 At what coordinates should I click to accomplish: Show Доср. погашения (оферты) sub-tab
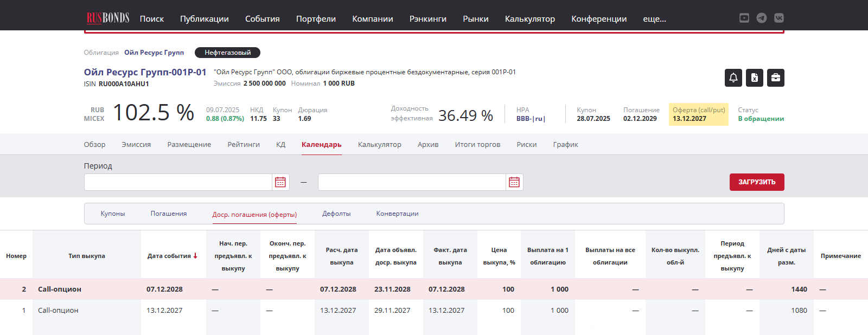[x=254, y=215]
